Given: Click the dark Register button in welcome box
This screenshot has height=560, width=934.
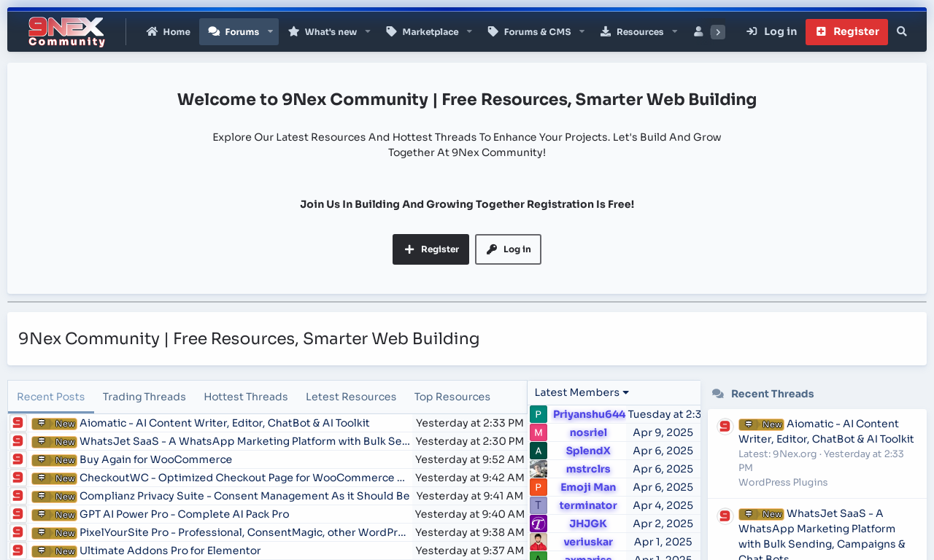Looking at the screenshot, I should coord(431,249).
